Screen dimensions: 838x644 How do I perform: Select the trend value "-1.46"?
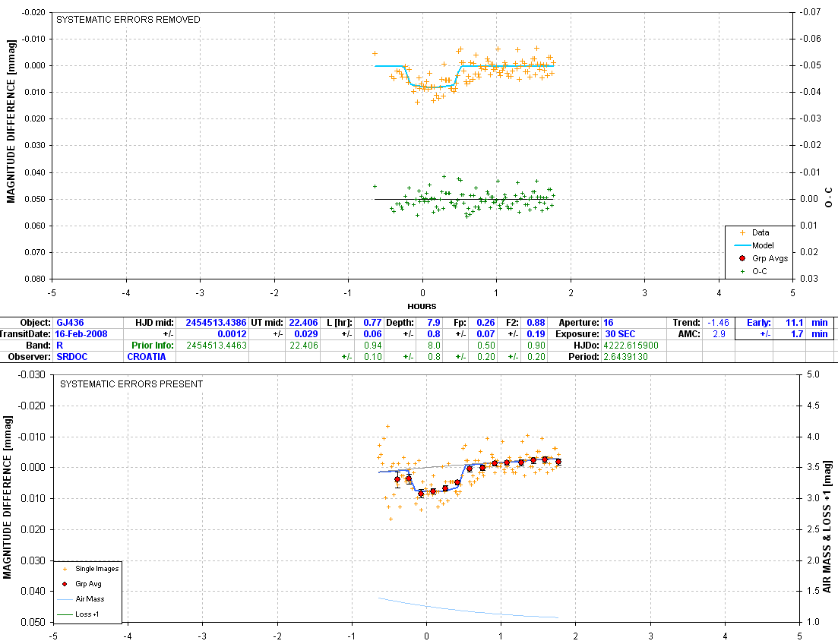pyautogui.click(x=718, y=323)
